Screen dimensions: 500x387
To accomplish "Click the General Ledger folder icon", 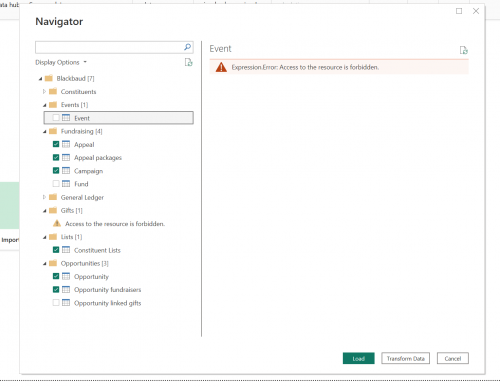I will click(x=53, y=197).
